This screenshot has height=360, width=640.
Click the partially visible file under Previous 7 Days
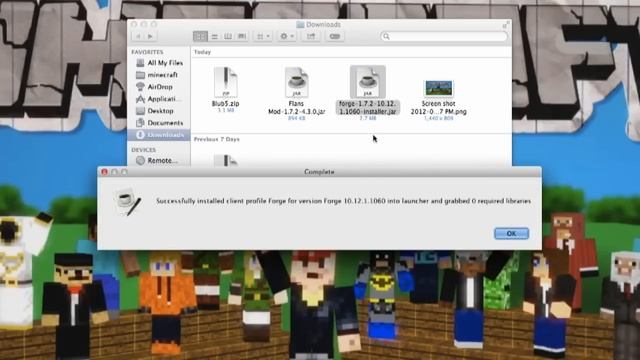point(225,160)
